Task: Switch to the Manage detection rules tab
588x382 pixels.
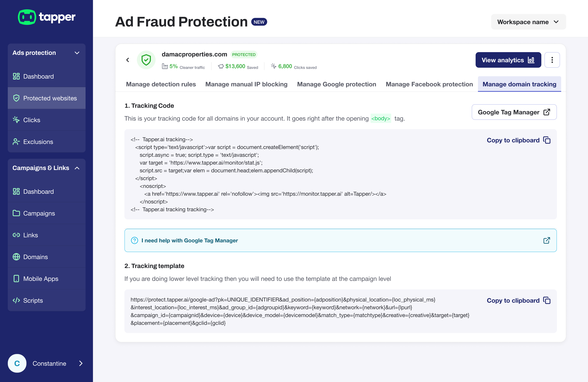Action: (161, 84)
